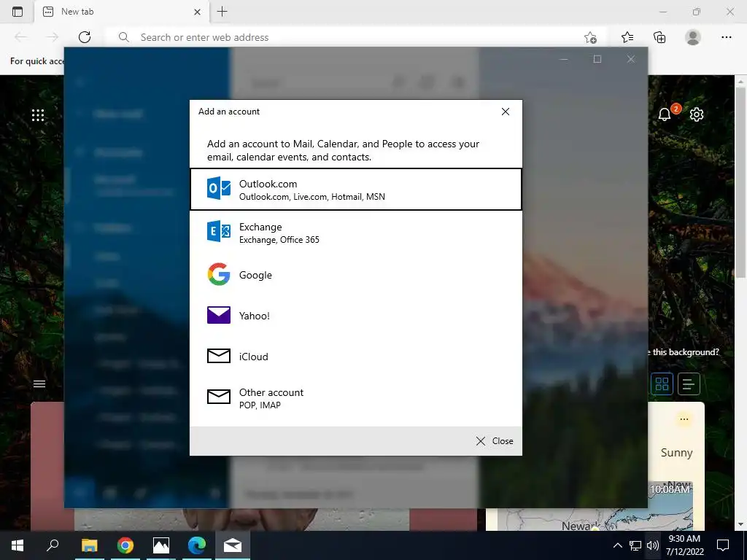Viewport: 747px width, 560px height.
Task: Click the Close button at dialog bottom
Action: (x=495, y=441)
